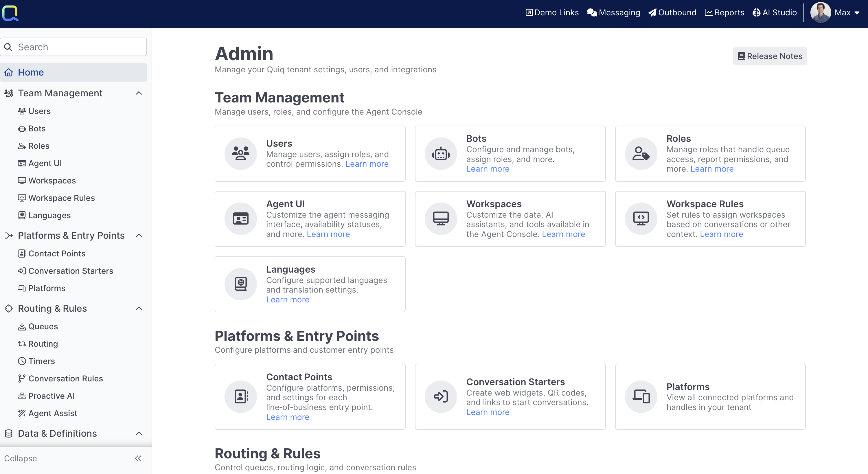The width and height of the screenshot is (868, 474).
Task: Click the Release Notes button
Action: pos(770,56)
